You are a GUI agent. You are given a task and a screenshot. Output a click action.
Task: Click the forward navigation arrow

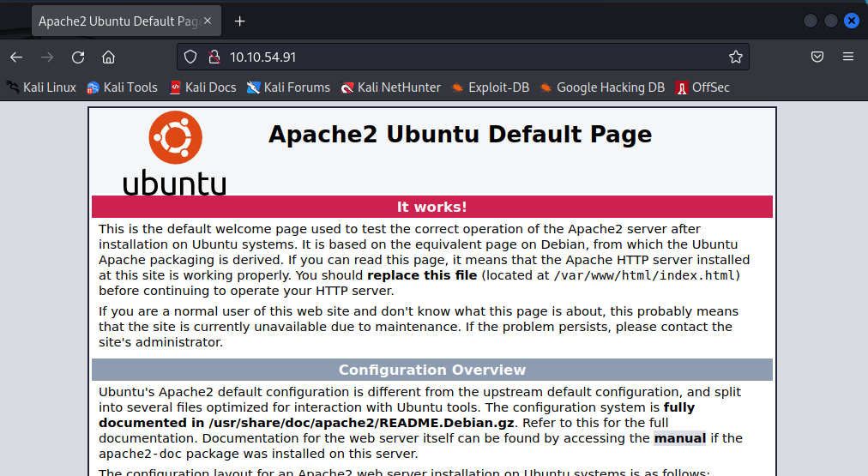(x=47, y=57)
